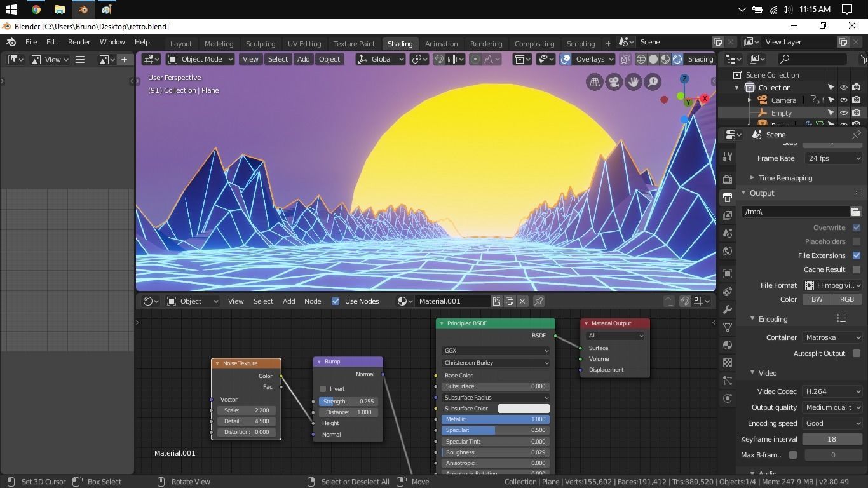Switch to Wireframe viewport shading
868x488 pixels.
641,59
